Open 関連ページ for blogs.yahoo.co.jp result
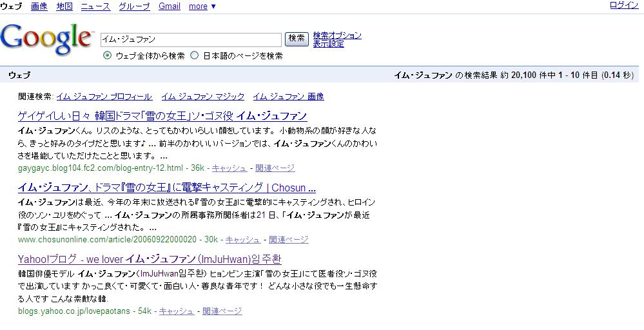 pos(222,311)
